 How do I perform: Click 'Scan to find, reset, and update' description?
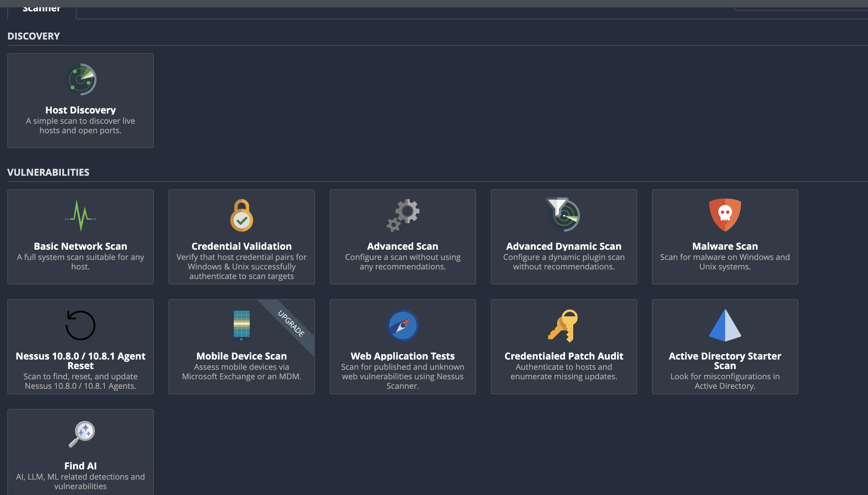[x=81, y=381]
